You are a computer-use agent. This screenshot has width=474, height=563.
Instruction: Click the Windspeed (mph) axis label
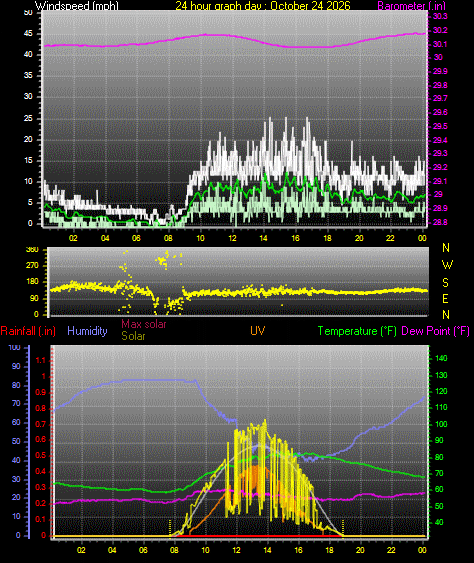(x=76, y=5)
